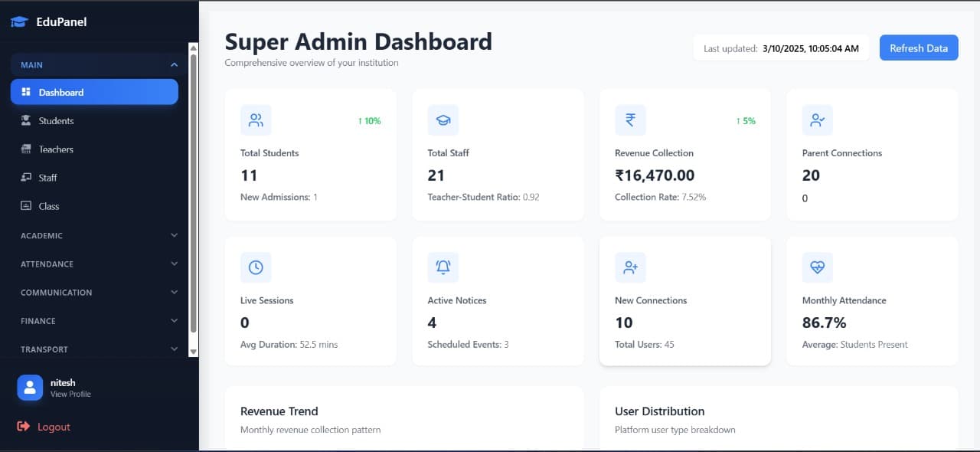Click the Parent Connections user-check icon
980x452 pixels.
[818, 120]
